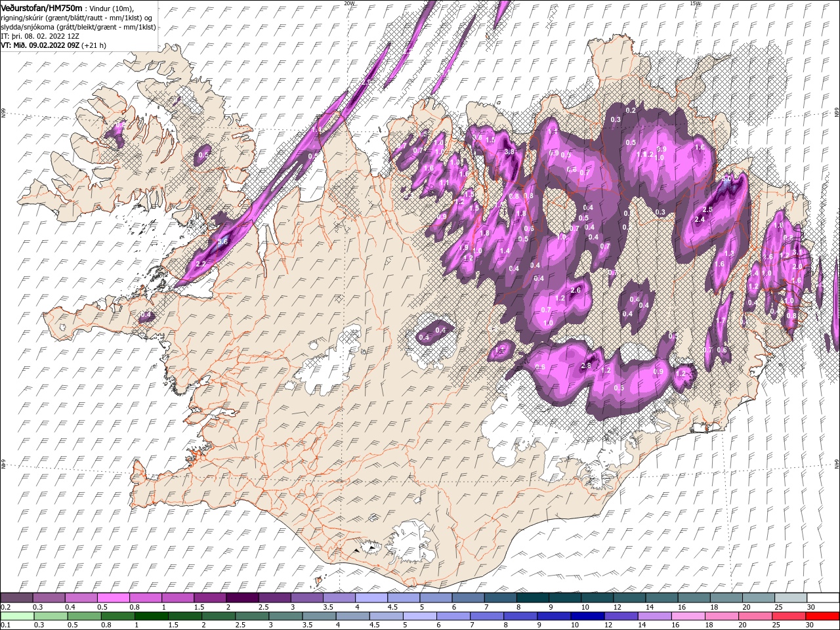Viewport: 840px width, 630px height.
Task: Pick the pale pink 16 rain legend swatch
Action: coord(687,616)
